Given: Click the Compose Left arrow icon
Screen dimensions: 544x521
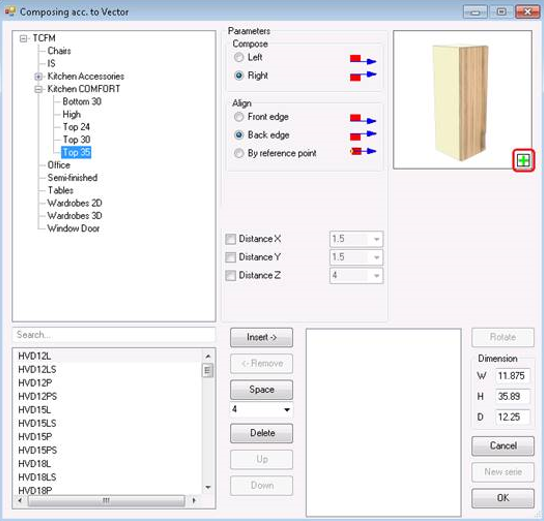Looking at the screenshot, I should [363, 60].
